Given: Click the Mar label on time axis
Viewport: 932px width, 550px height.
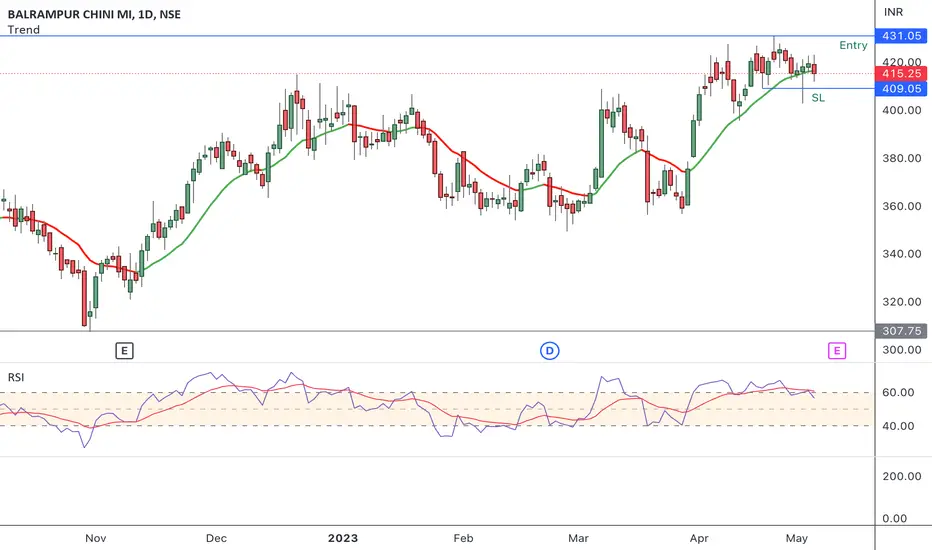Looking at the screenshot, I should (x=578, y=538).
